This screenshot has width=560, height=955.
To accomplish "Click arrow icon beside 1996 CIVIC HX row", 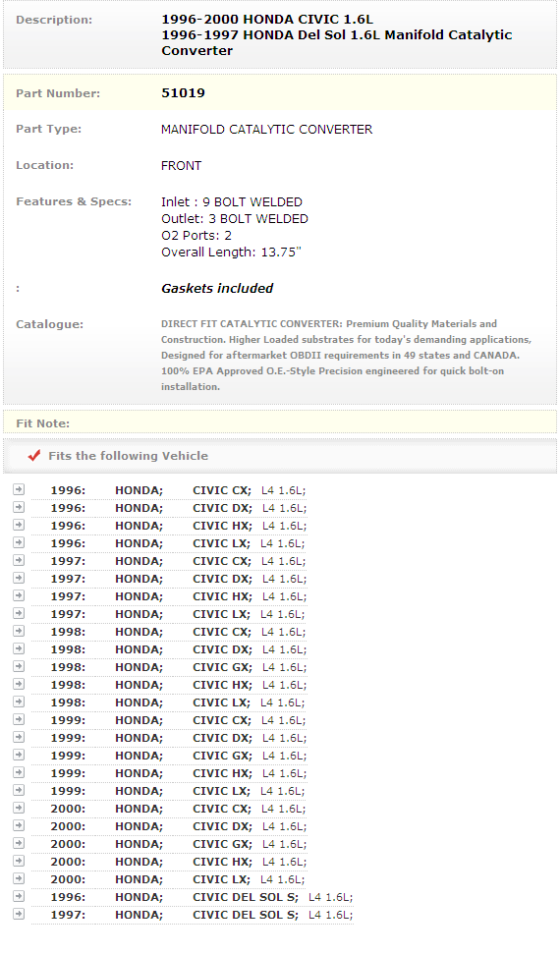I will click(19, 525).
